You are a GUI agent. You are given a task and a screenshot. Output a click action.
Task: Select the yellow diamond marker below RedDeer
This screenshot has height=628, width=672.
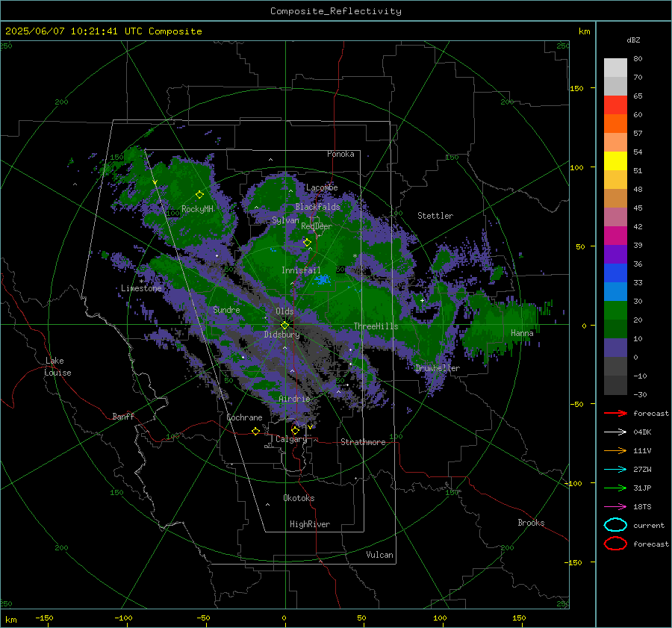point(307,243)
